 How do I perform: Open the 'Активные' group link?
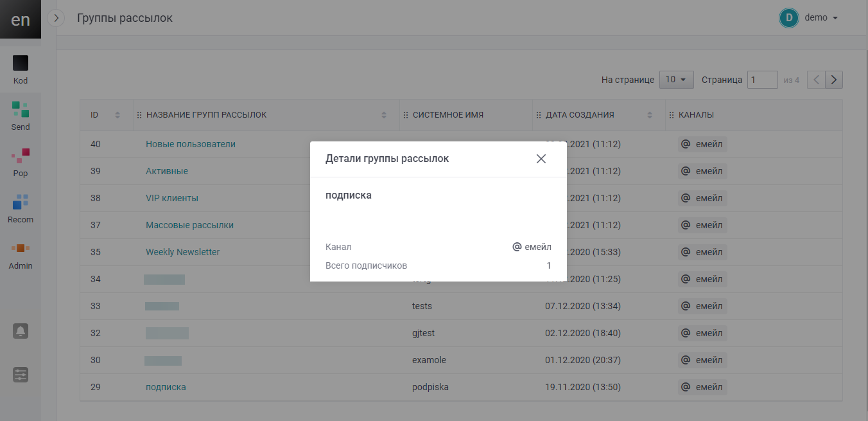coord(167,171)
